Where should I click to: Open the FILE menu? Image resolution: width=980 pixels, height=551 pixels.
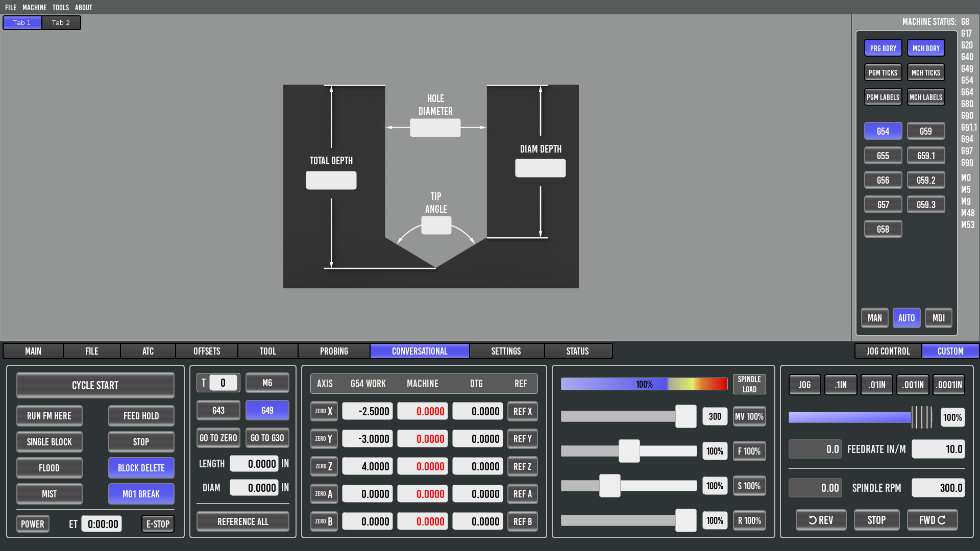pyautogui.click(x=11, y=7)
